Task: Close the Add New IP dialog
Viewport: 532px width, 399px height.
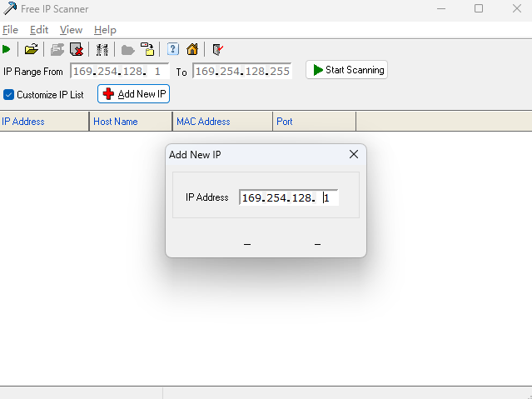Action: click(x=353, y=154)
